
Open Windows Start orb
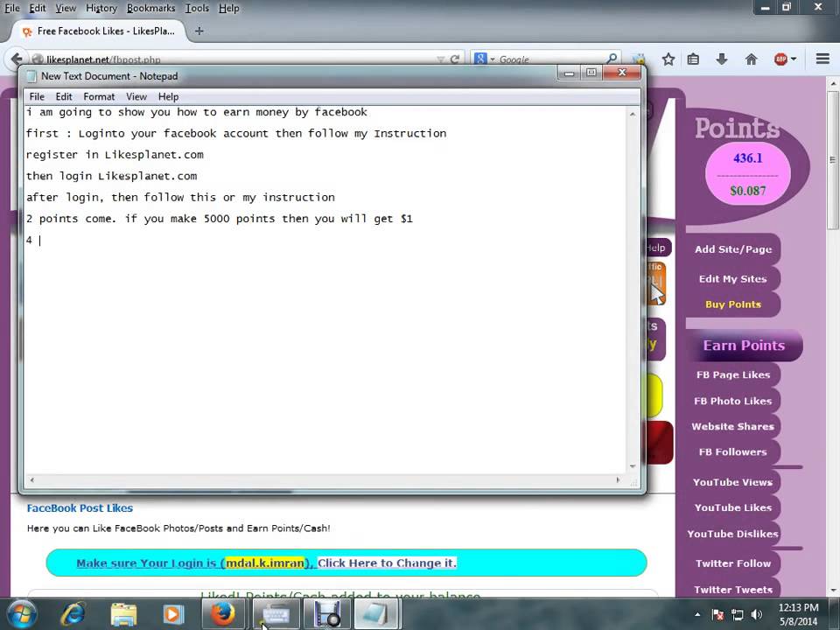pos(21,614)
